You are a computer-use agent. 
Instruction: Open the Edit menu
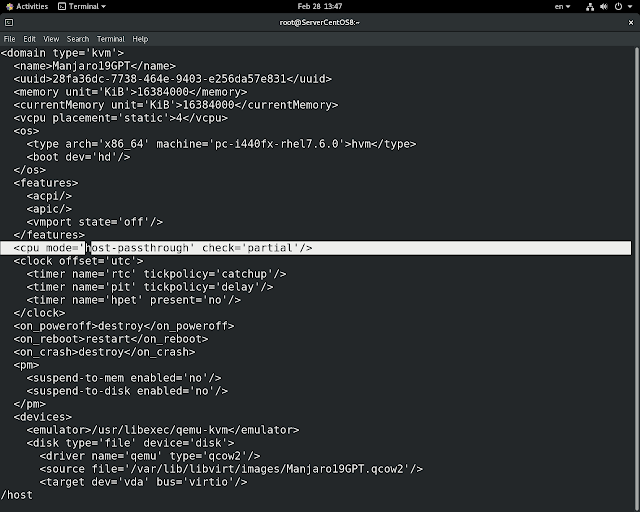coord(29,39)
